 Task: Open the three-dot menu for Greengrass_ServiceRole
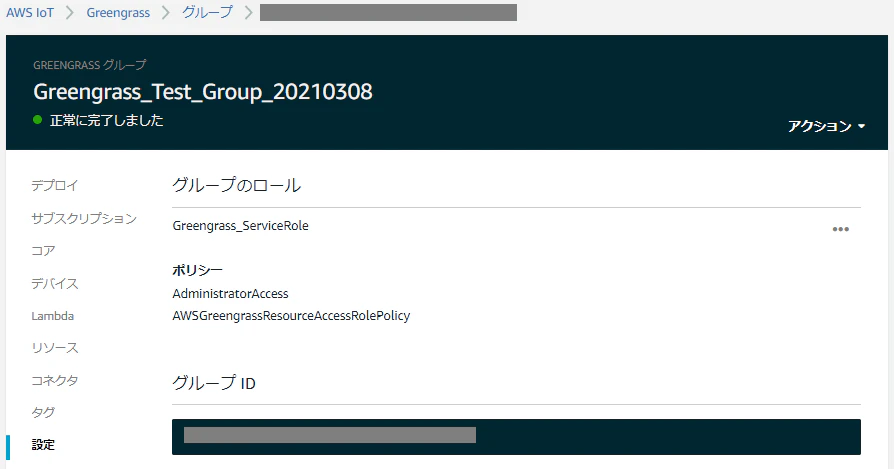click(840, 229)
